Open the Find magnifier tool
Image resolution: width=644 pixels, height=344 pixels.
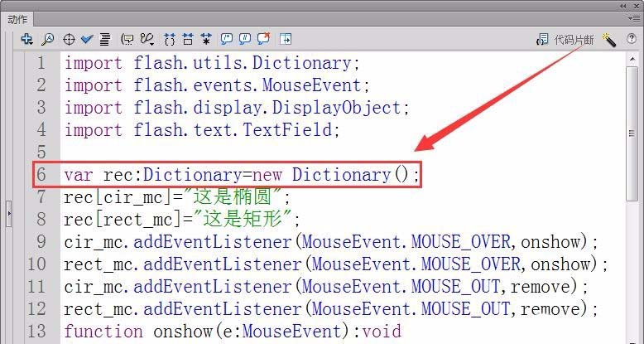point(48,39)
